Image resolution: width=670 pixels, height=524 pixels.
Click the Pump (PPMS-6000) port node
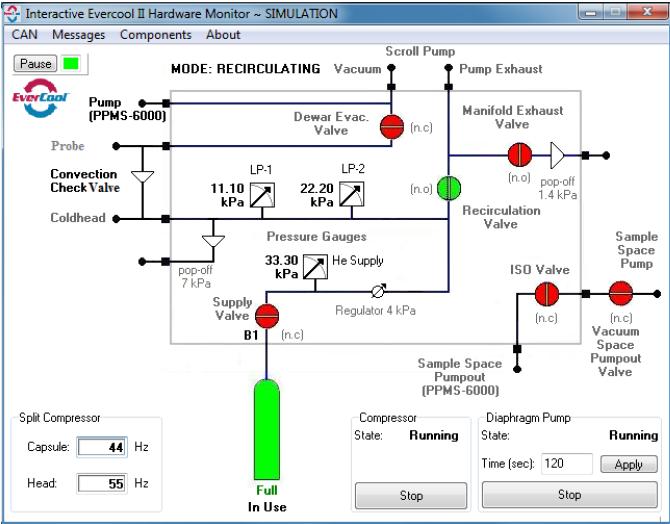coord(142,103)
